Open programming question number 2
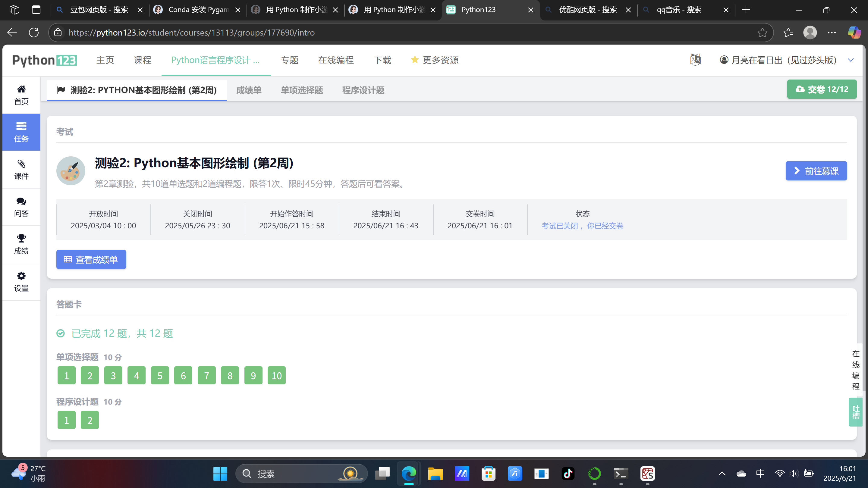868x488 pixels. pyautogui.click(x=90, y=420)
